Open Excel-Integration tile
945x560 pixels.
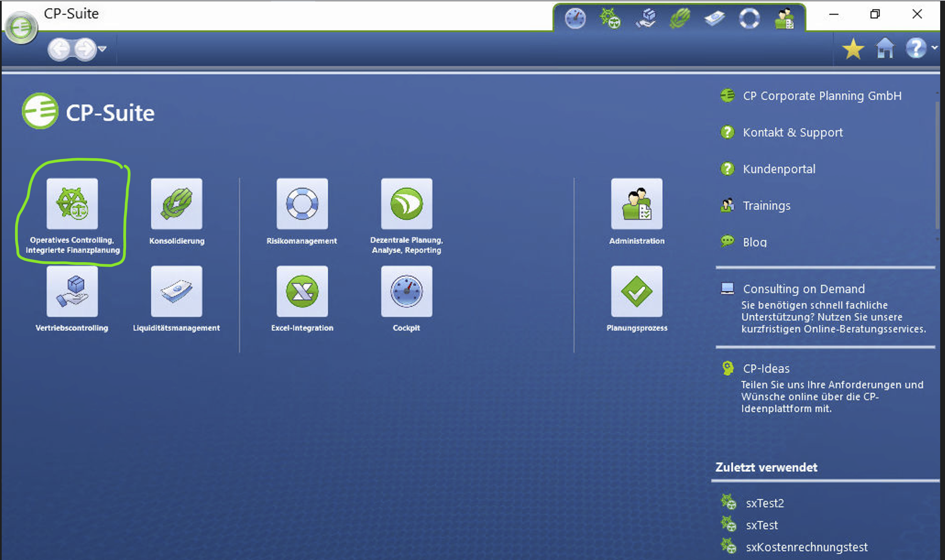(x=301, y=291)
